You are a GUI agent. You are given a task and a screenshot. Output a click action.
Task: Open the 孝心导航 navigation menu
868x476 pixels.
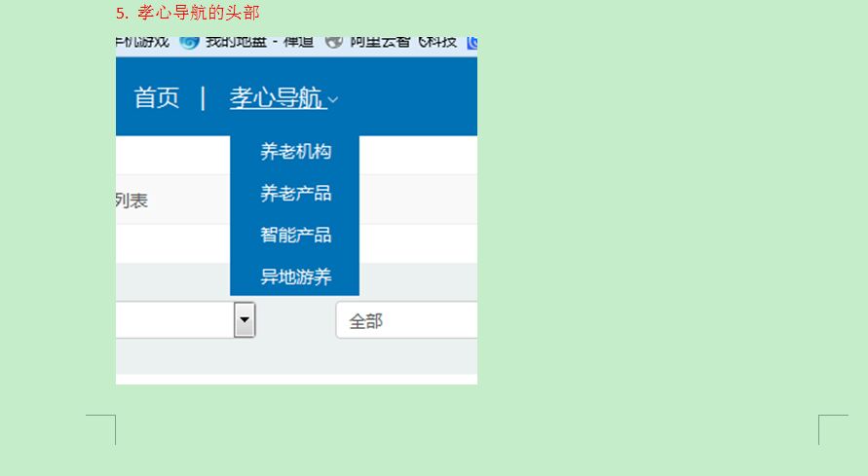(276, 98)
